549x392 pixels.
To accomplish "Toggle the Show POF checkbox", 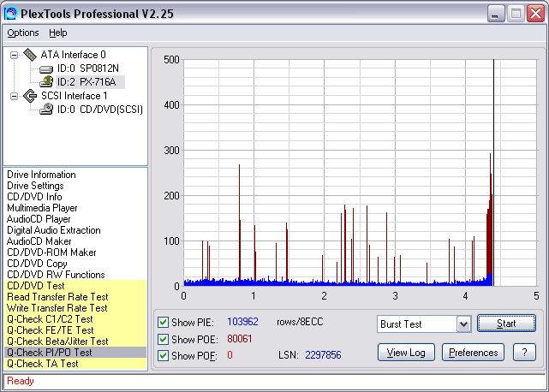I will pos(163,355).
